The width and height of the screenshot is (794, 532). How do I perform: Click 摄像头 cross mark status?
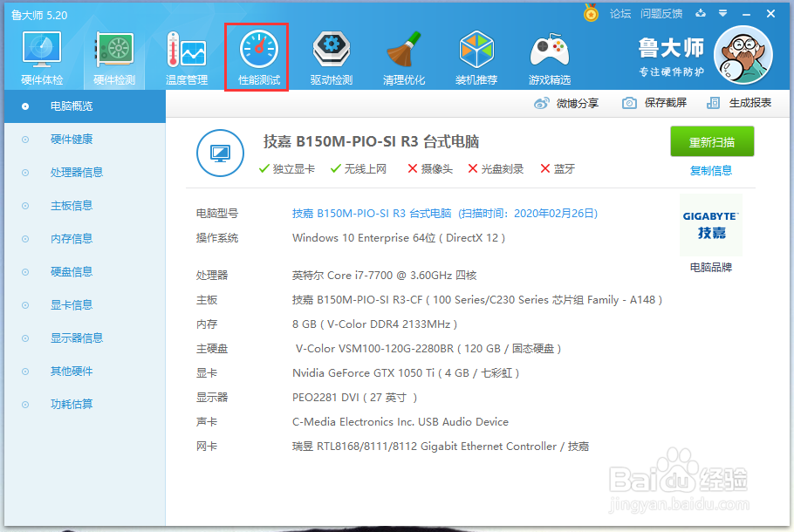pos(430,169)
